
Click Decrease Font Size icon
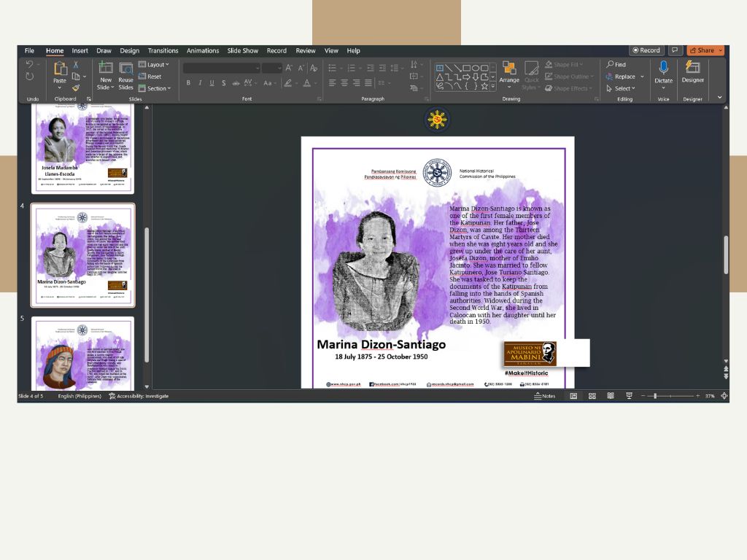[x=301, y=68]
